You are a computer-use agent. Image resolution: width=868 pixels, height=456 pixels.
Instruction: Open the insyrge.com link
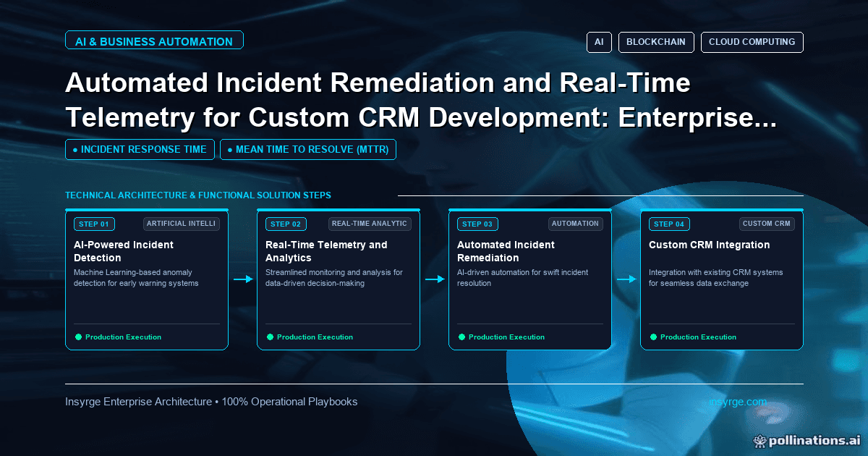point(738,402)
